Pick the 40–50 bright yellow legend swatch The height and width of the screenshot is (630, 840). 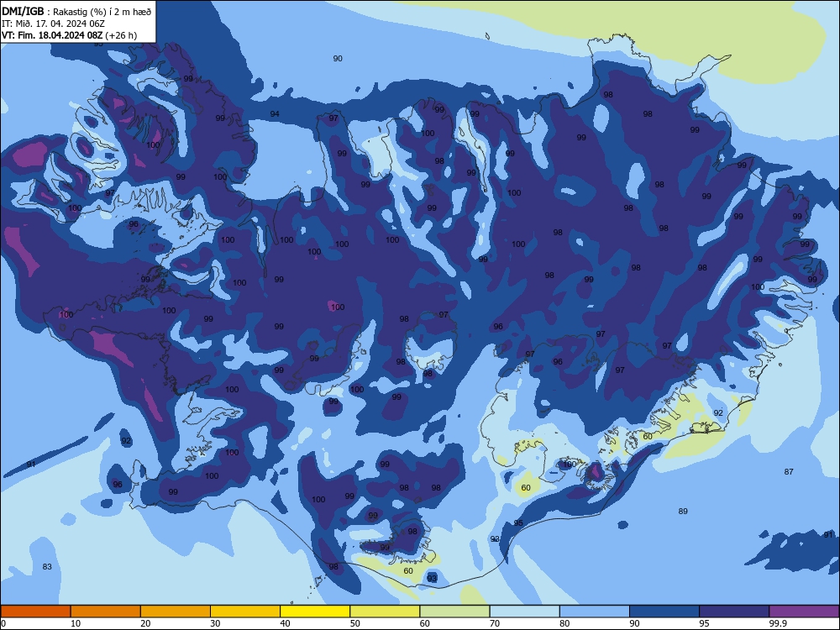[315, 612]
